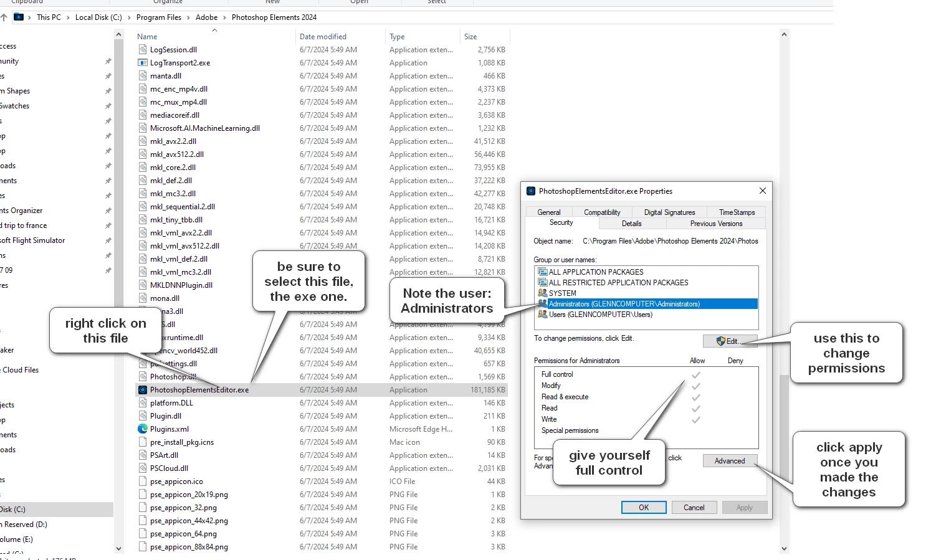Screen dimensions: 936x560
Task: Click the platform.DLL file icon
Action: [x=143, y=402]
